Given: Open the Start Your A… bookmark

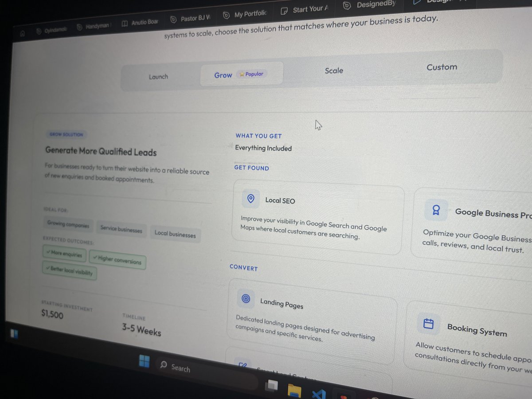Looking at the screenshot, I should [305, 10].
